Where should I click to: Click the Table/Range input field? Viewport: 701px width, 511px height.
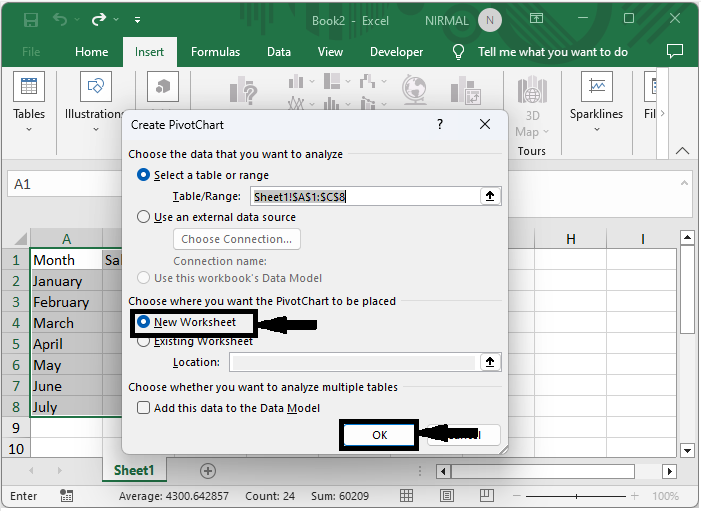365,196
